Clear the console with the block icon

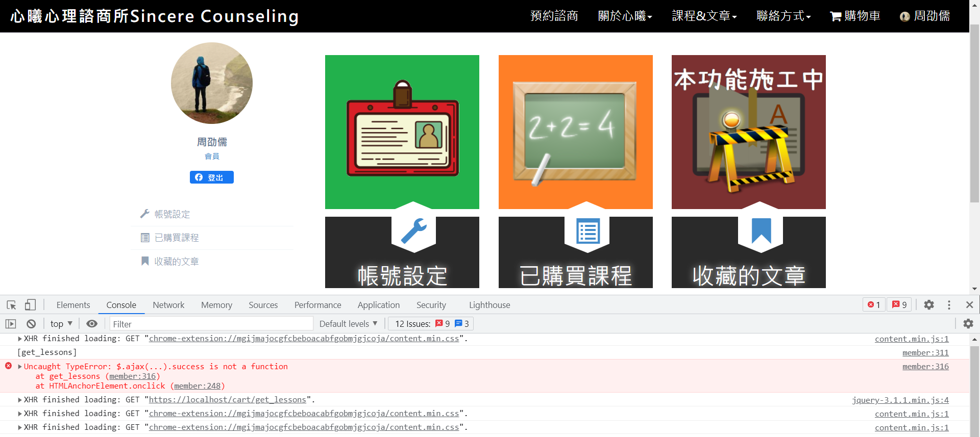pyautogui.click(x=31, y=324)
